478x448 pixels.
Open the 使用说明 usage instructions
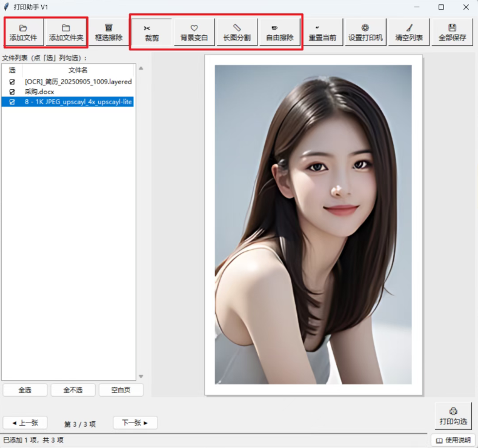tap(453, 440)
